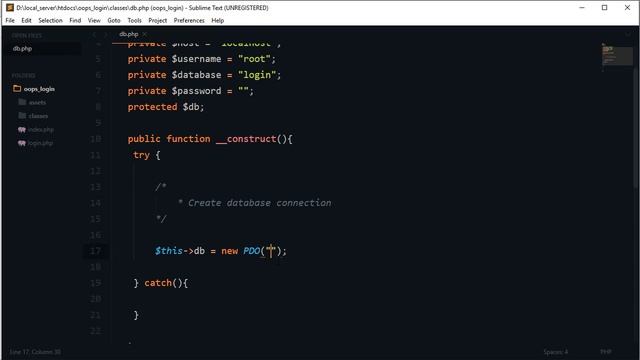Screen dimensions: 640x360
Task: Click line number 10 in gutter
Action: [x=95, y=139]
